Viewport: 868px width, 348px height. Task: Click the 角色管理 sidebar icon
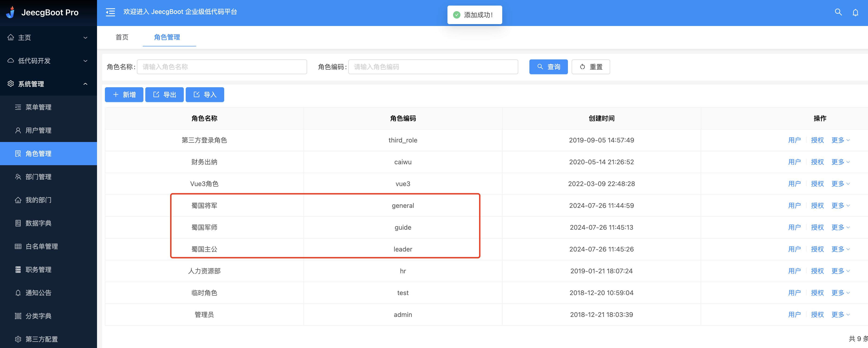(x=18, y=153)
